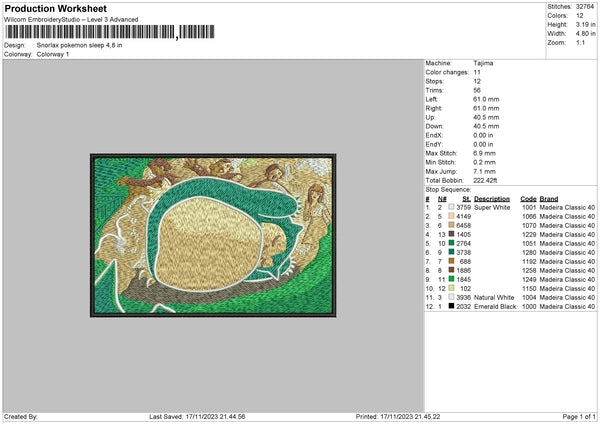Click the 'Code' column header
Image resolution: width=600 pixels, height=424 pixels.
(x=528, y=199)
